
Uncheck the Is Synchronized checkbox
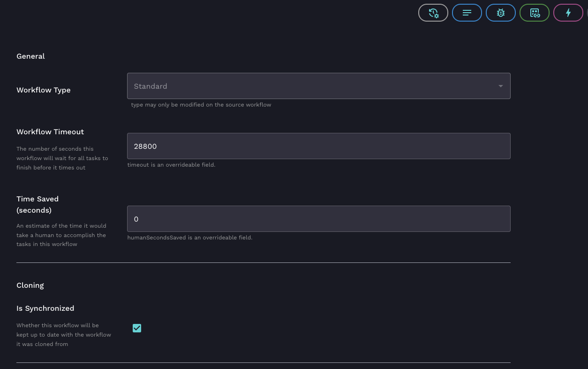click(137, 328)
